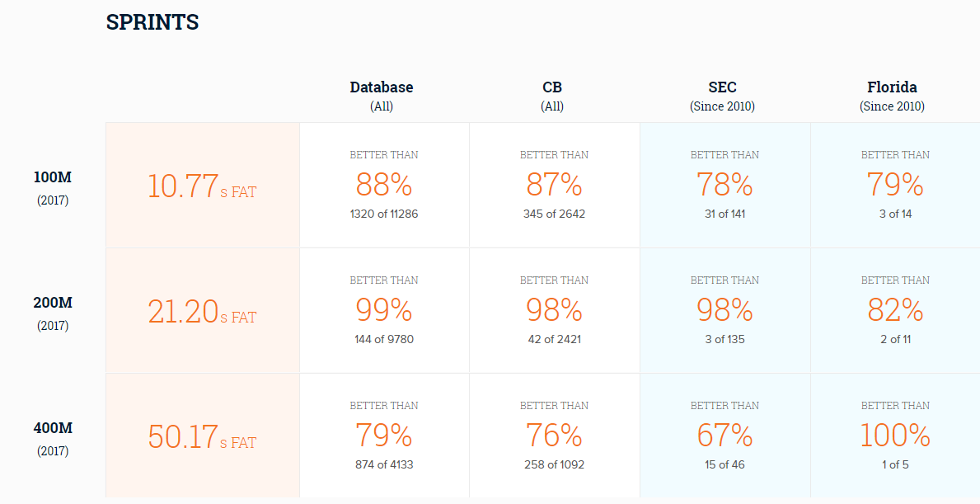Click the Database (All) column header
Image resolution: width=980 pixels, height=504 pixels.
(382, 96)
